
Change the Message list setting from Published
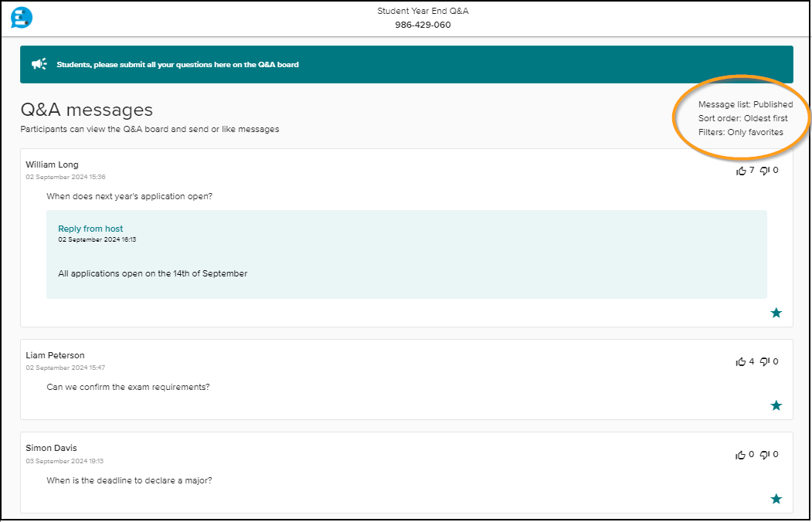coord(745,104)
